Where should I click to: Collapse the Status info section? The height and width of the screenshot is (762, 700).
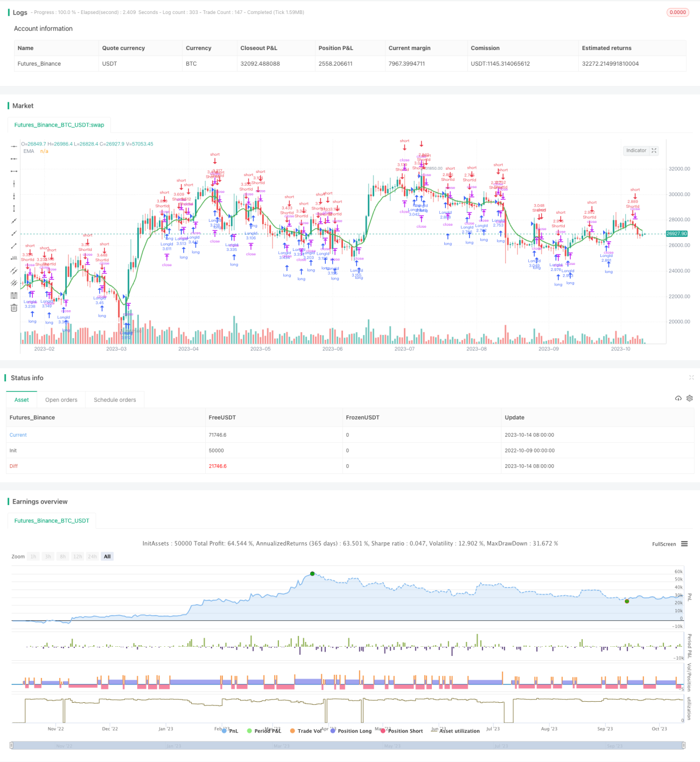[x=691, y=377]
